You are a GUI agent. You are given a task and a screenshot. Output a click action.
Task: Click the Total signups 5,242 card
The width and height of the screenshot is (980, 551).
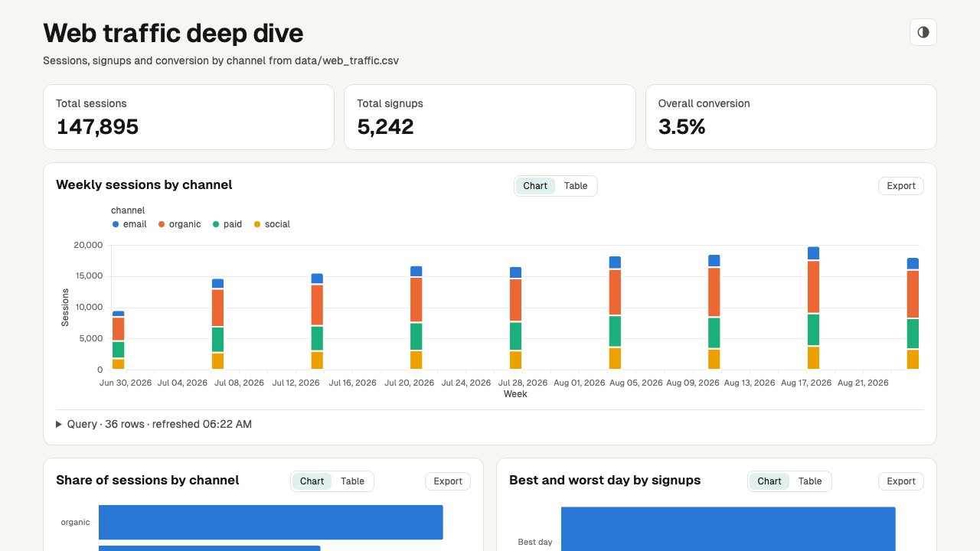click(490, 117)
